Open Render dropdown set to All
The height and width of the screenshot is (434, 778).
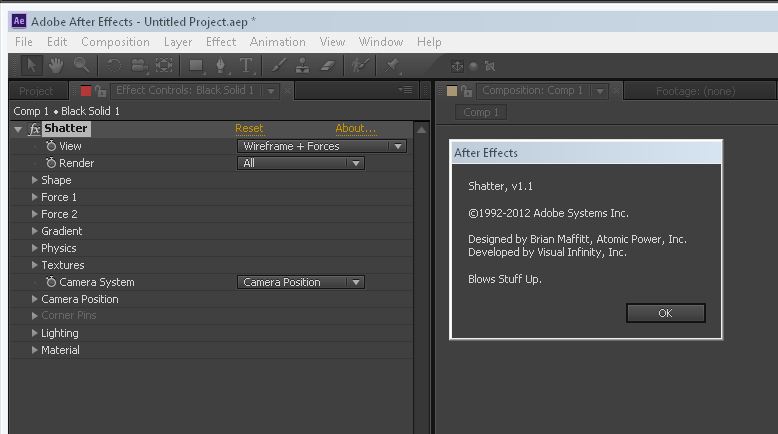point(301,163)
